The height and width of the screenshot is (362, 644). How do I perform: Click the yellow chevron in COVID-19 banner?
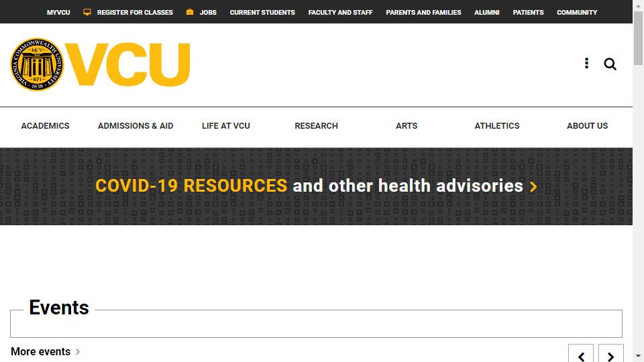click(x=533, y=186)
